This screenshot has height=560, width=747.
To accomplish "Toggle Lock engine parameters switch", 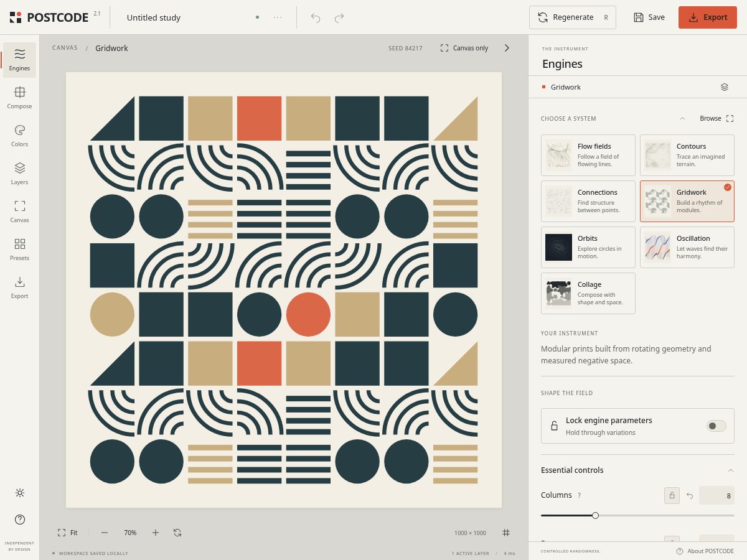I will (x=716, y=426).
